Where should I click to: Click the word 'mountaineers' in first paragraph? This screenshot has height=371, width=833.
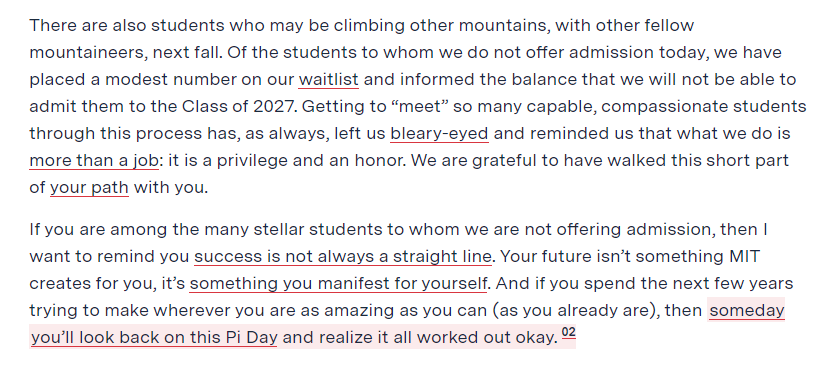[x=88, y=53]
